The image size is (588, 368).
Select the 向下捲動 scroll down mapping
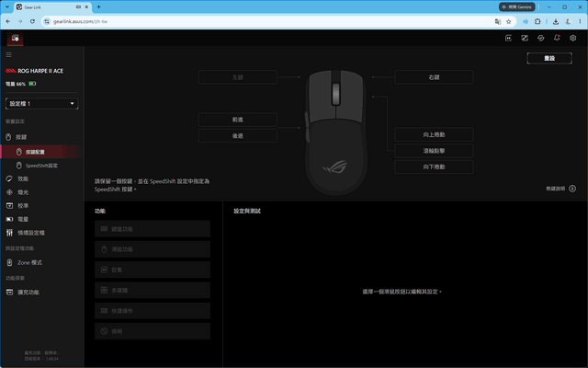tap(434, 167)
